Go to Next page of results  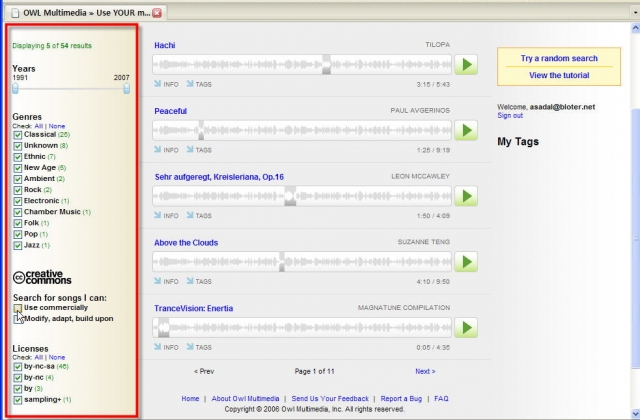tap(425, 371)
